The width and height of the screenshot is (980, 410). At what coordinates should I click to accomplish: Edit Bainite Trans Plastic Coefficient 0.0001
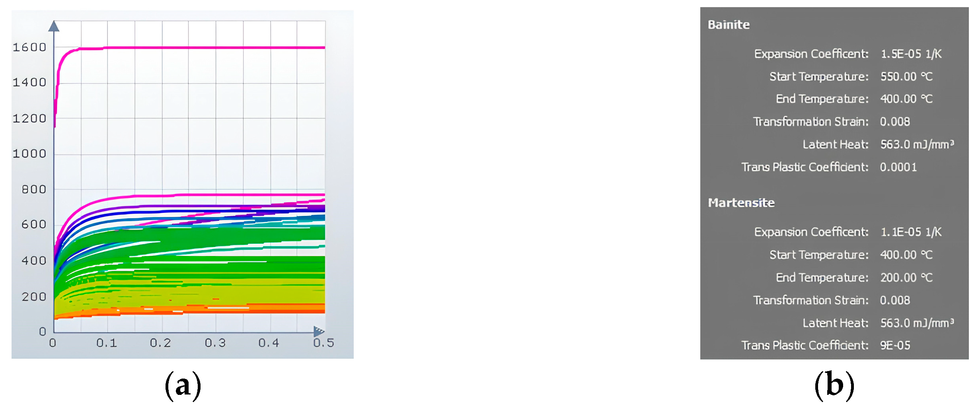[898, 167]
